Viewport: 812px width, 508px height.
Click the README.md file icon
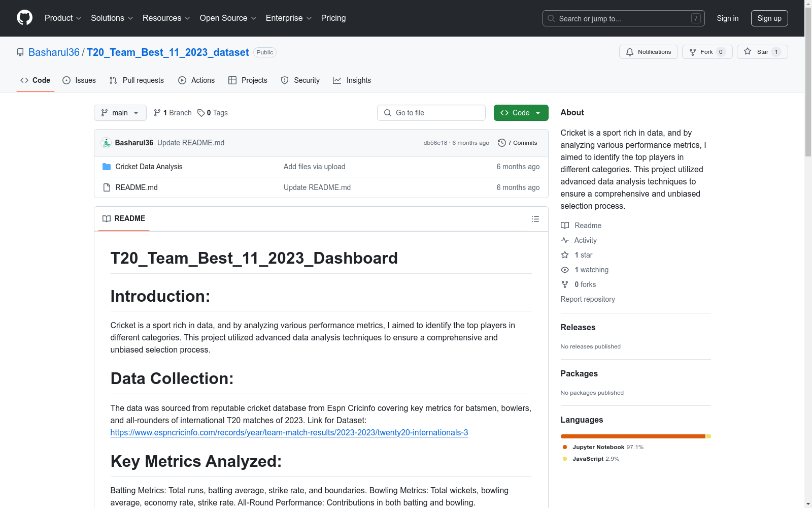pyautogui.click(x=107, y=187)
